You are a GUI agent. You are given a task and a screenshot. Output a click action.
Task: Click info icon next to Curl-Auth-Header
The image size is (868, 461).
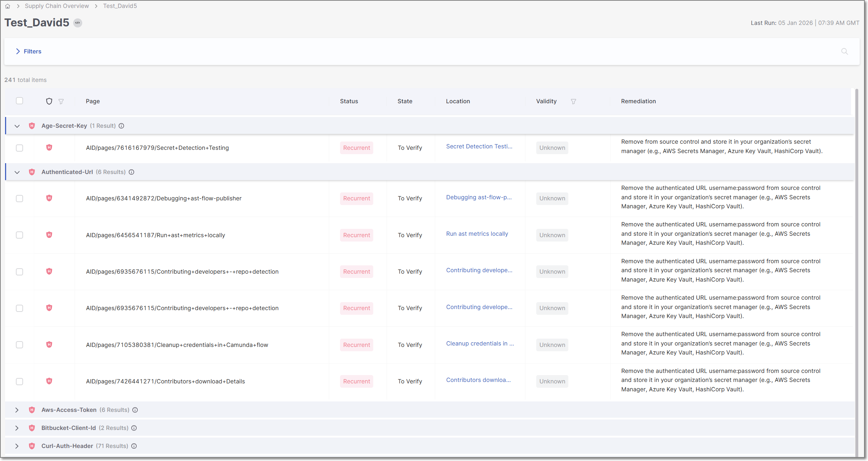tap(134, 446)
